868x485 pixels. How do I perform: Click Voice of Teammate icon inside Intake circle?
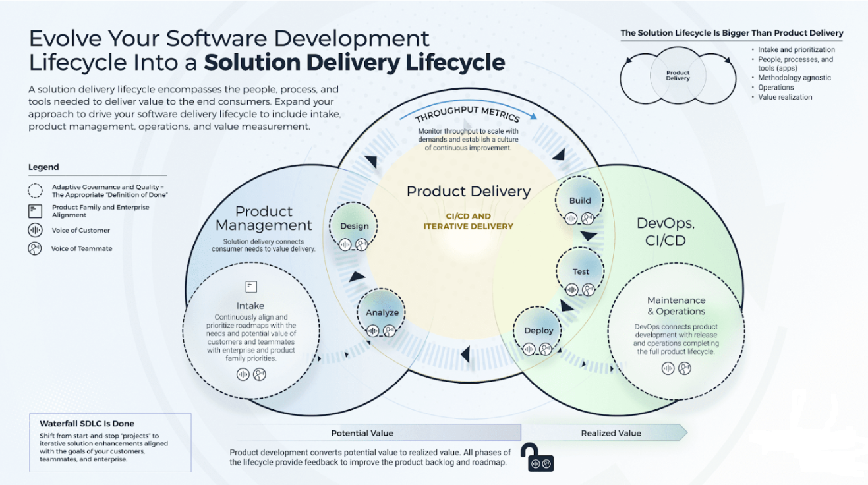tap(260, 374)
